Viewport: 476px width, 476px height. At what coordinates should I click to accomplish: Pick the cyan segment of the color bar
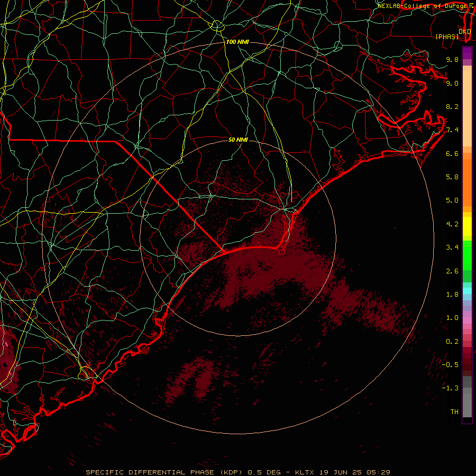467,290
